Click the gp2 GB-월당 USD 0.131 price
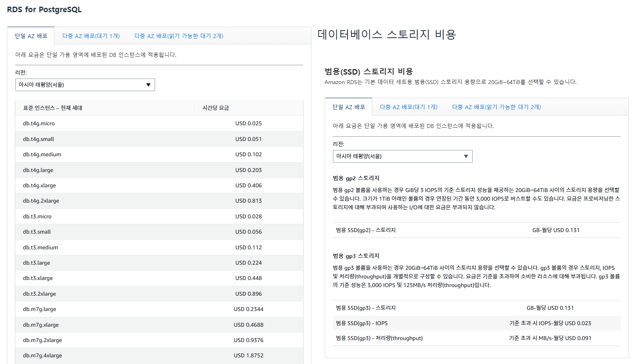The height and width of the screenshot is (364, 638). (x=556, y=230)
